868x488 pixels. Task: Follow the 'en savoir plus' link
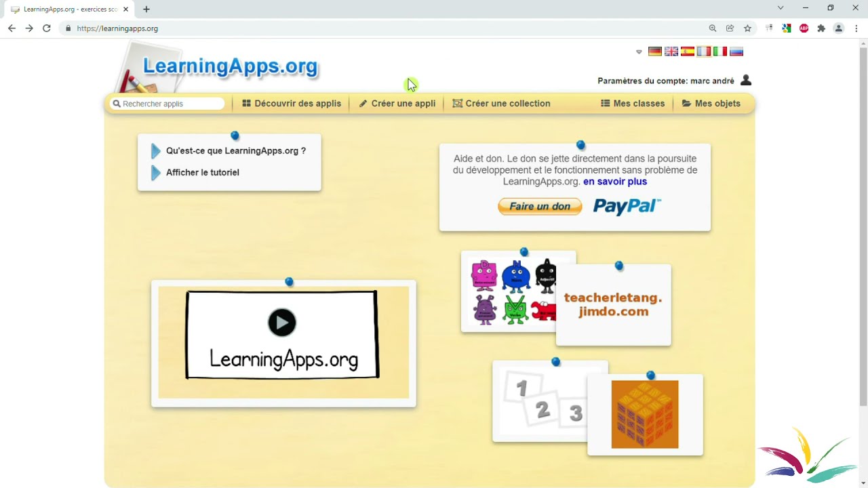coord(615,182)
